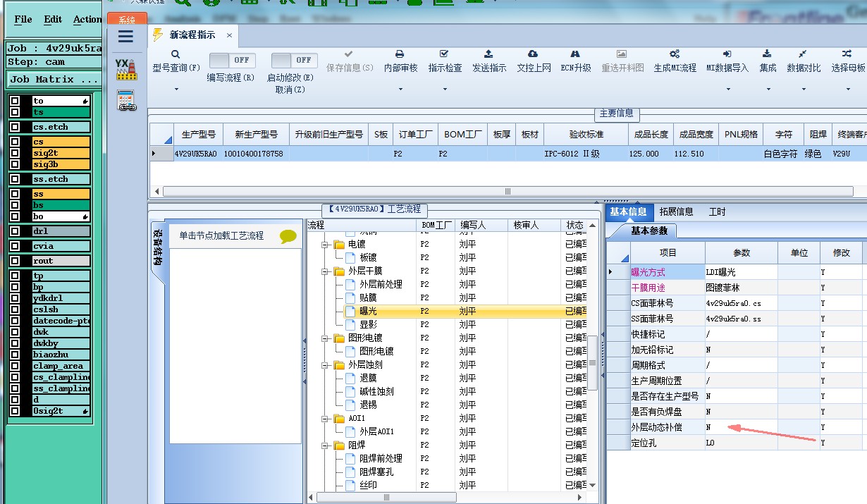Check the box for layer cvia
This screenshot has width=867, height=504.
click(x=14, y=246)
